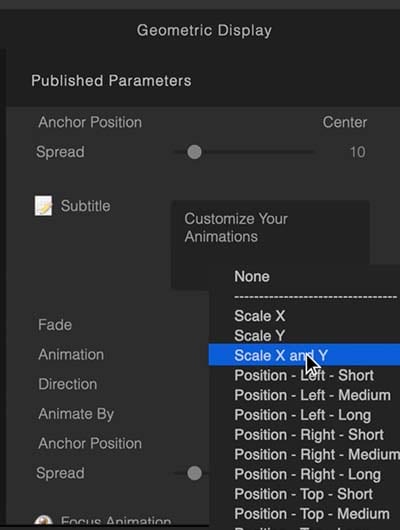Click the upper Spread value field showing 10
This screenshot has height=530, width=400.
pos(357,152)
